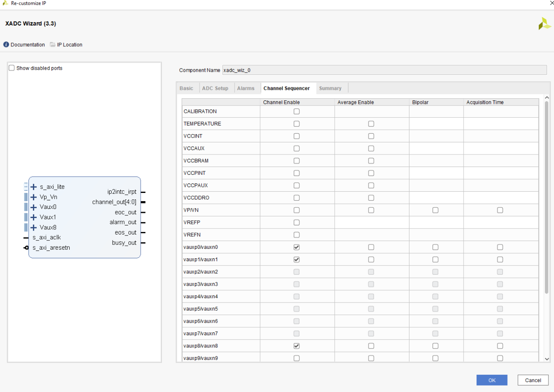Switch to the Basic tab

(x=187, y=88)
